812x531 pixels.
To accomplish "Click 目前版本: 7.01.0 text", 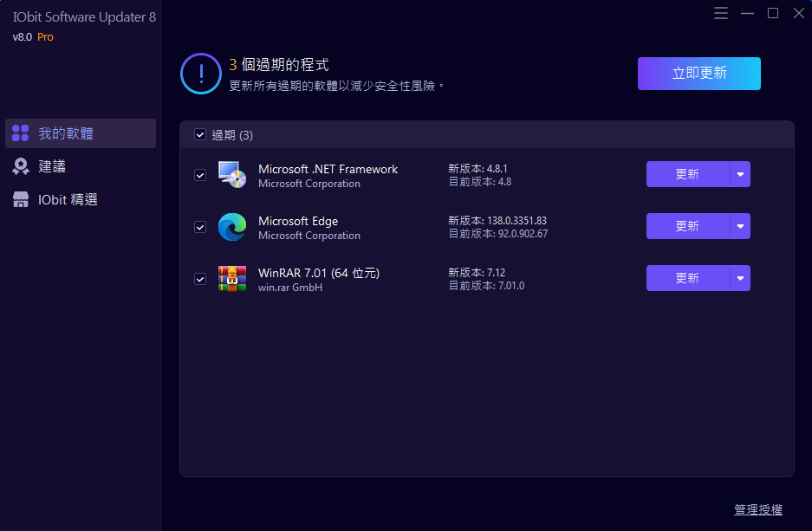I will (486, 286).
